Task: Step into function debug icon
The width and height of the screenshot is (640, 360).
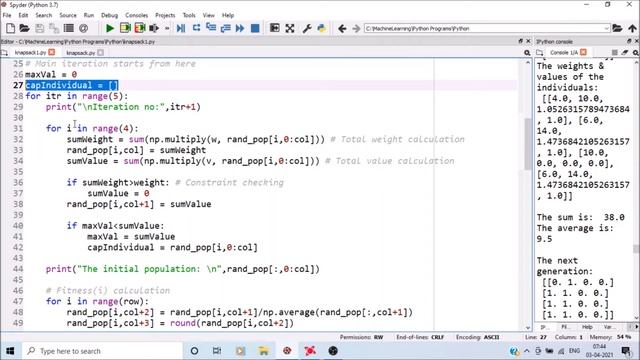Action: (211, 28)
